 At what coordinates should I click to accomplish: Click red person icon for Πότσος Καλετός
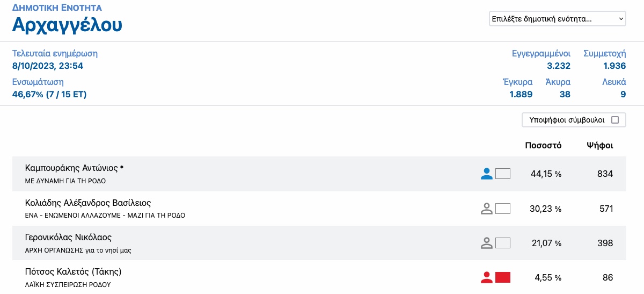point(487,277)
